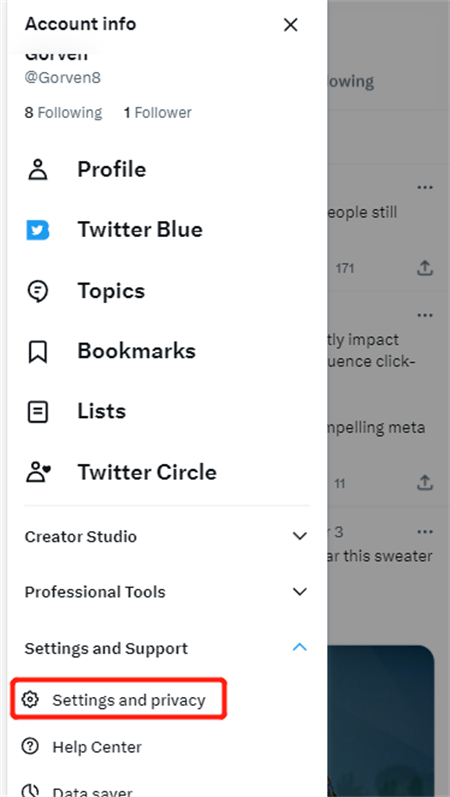Open Twitter Blue via its blue bird icon
The height and width of the screenshot is (797, 450).
pyautogui.click(x=38, y=230)
